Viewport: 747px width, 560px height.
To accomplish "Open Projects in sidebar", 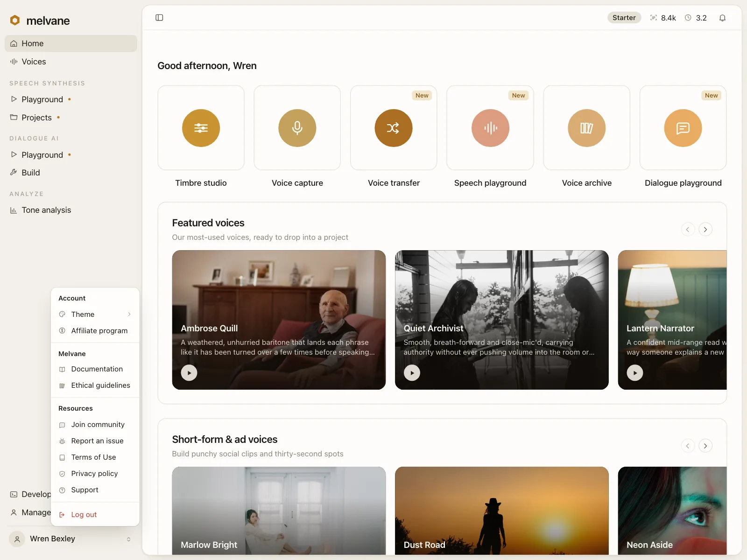I will (x=71, y=118).
